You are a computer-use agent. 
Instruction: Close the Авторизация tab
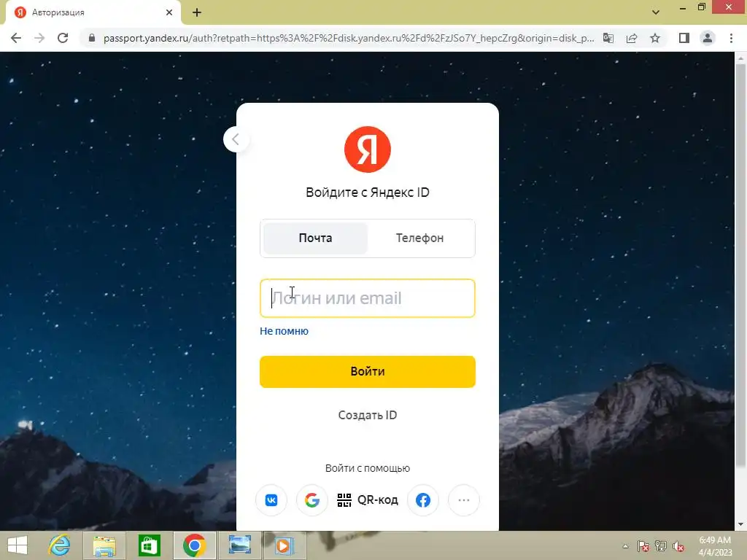pos(169,12)
